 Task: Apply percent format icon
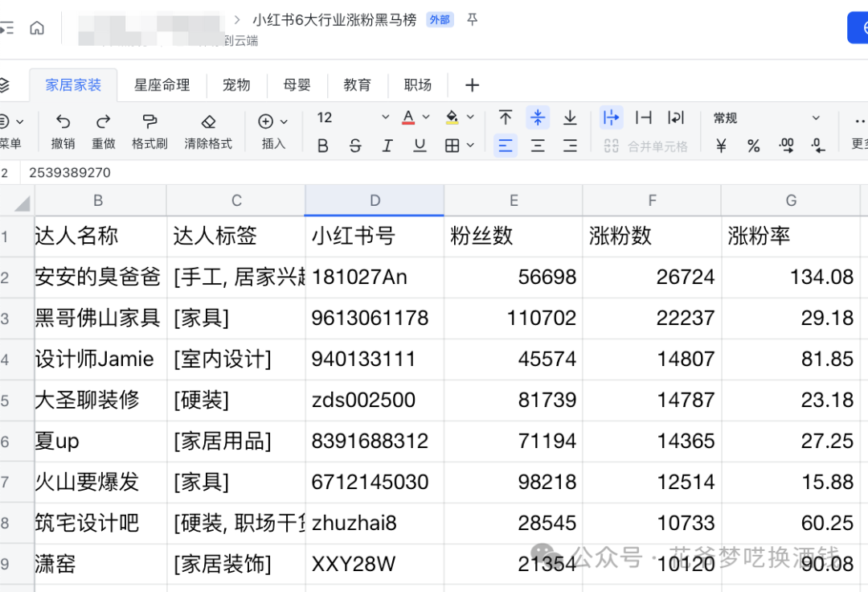pyautogui.click(x=753, y=146)
